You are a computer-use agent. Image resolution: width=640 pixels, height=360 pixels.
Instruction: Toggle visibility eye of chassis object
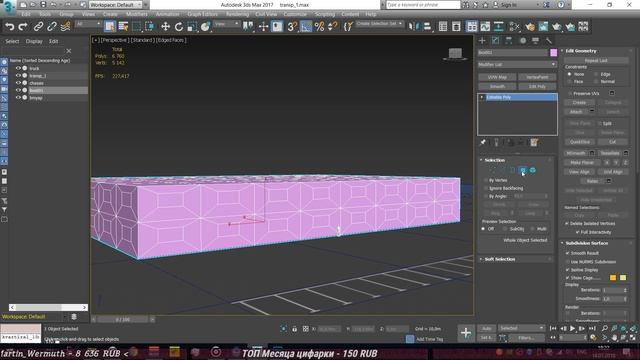(18, 83)
